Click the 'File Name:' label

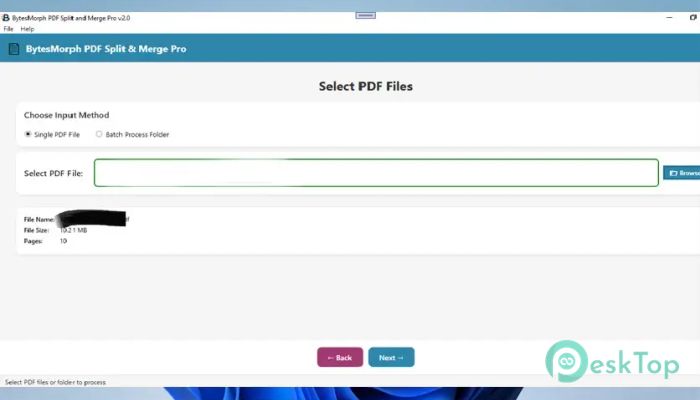pyautogui.click(x=39, y=219)
